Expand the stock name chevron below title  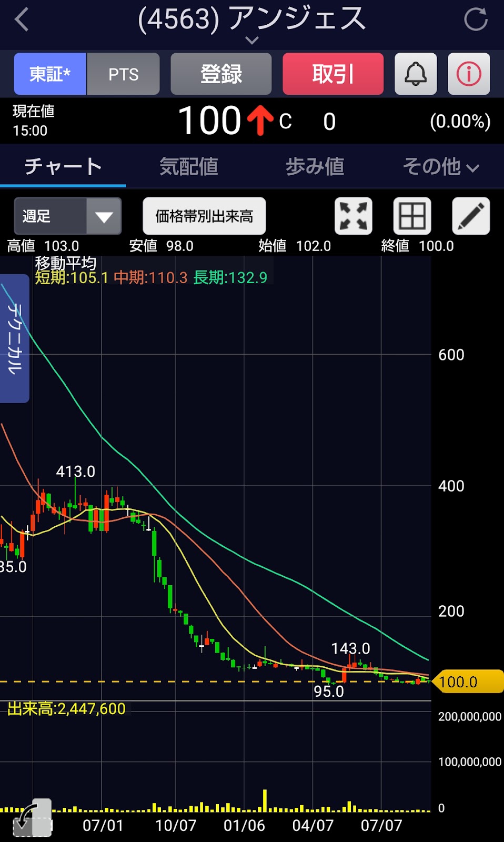point(252,41)
